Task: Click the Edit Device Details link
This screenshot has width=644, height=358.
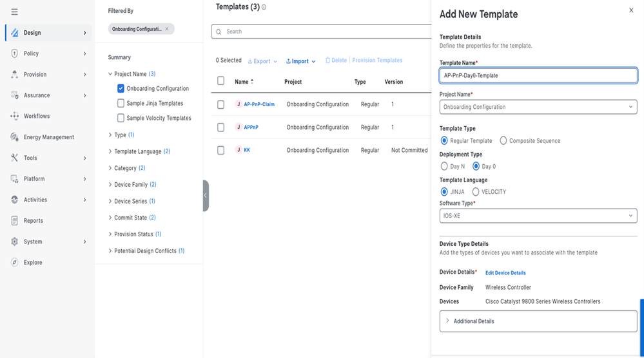Action: [x=505, y=273]
